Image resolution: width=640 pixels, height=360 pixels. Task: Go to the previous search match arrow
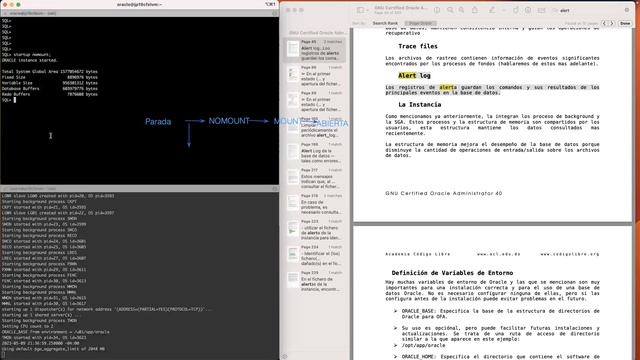coord(604,23)
